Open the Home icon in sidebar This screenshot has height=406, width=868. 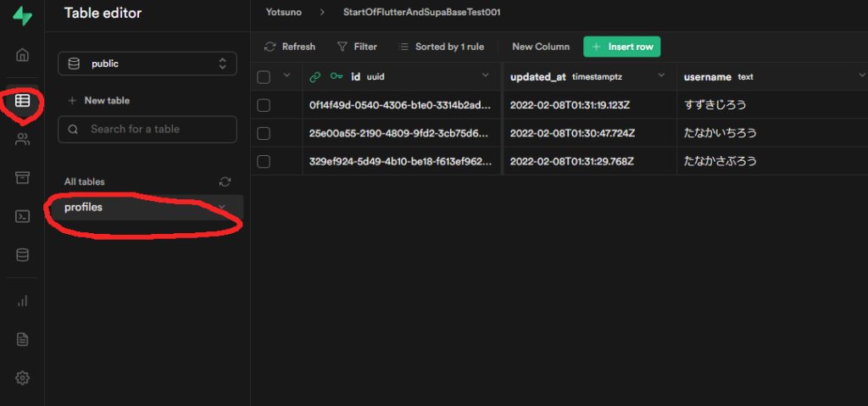coord(22,55)
